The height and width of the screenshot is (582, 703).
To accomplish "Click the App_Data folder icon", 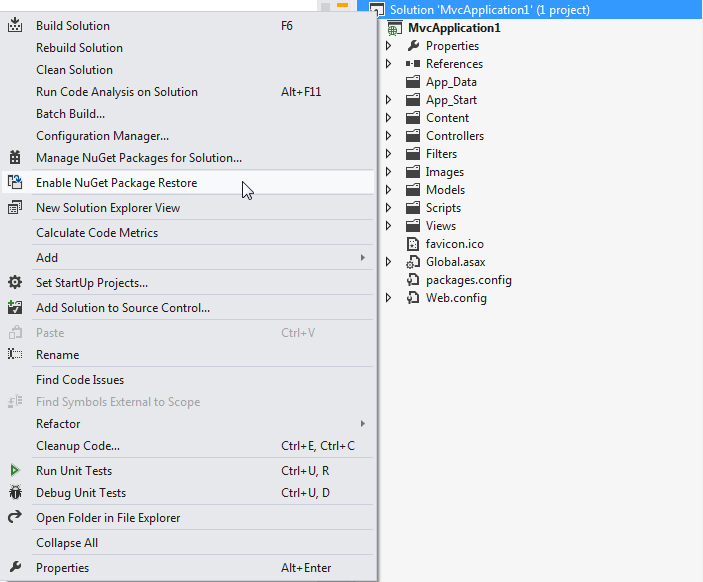I will click(413, 82).
